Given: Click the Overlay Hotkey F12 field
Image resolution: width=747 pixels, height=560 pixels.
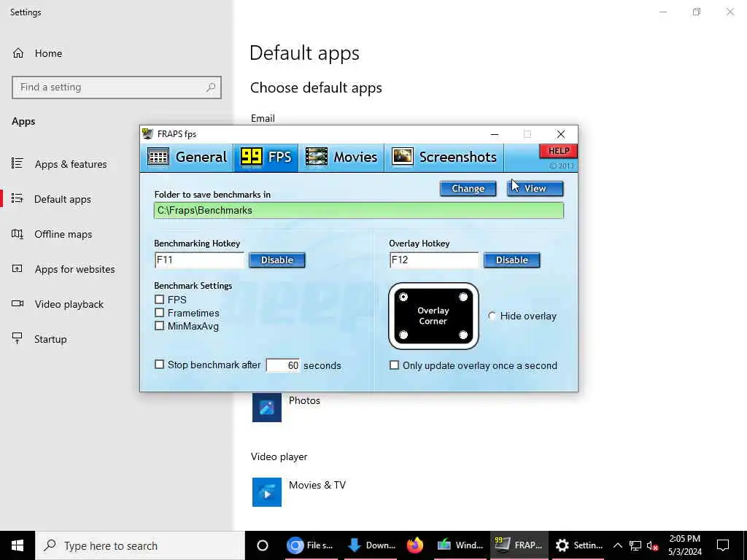Looking at the screenshot, I should tap(434, 260).
